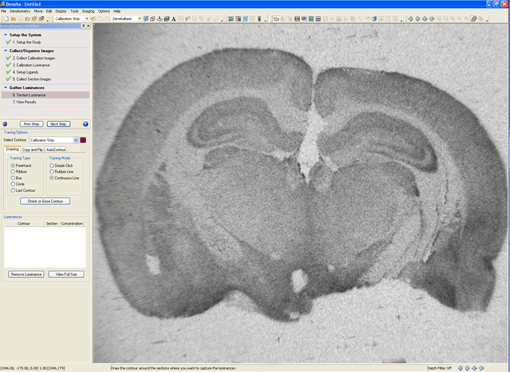Screen dimensions: 510x372
Task: Collapse the Gather Luminances group
Action: click(5, 88)
